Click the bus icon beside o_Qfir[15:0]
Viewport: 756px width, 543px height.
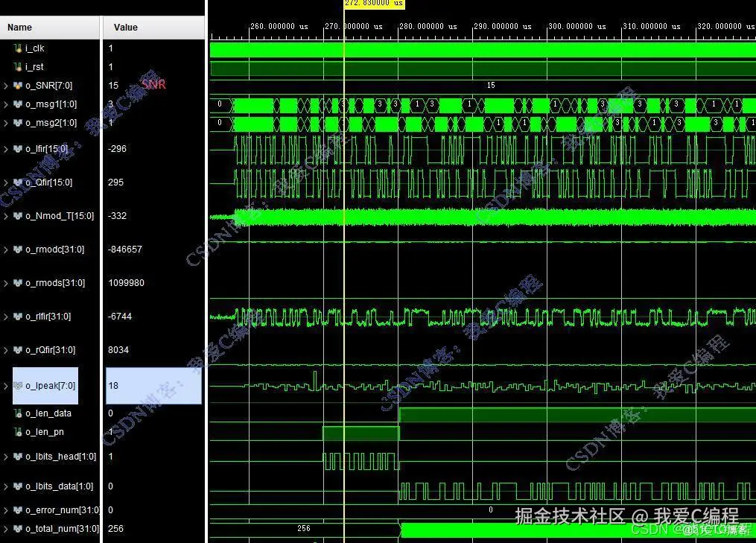point(18,182)
